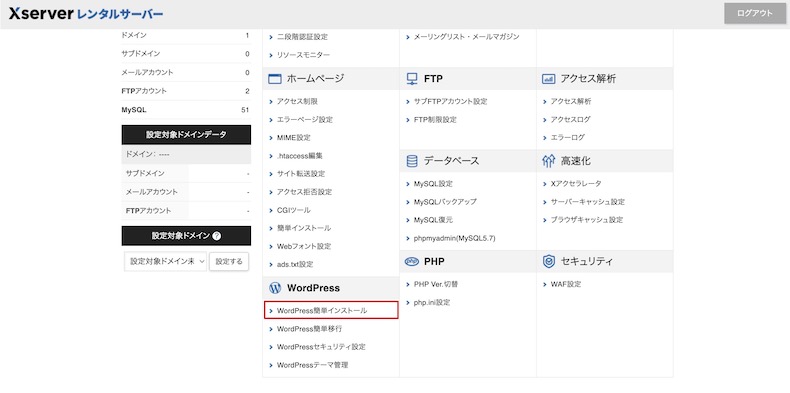The width and height of the screenshot is (790, 393).
Task: Open エラーページ設定 link
Action: click(304, 119)
